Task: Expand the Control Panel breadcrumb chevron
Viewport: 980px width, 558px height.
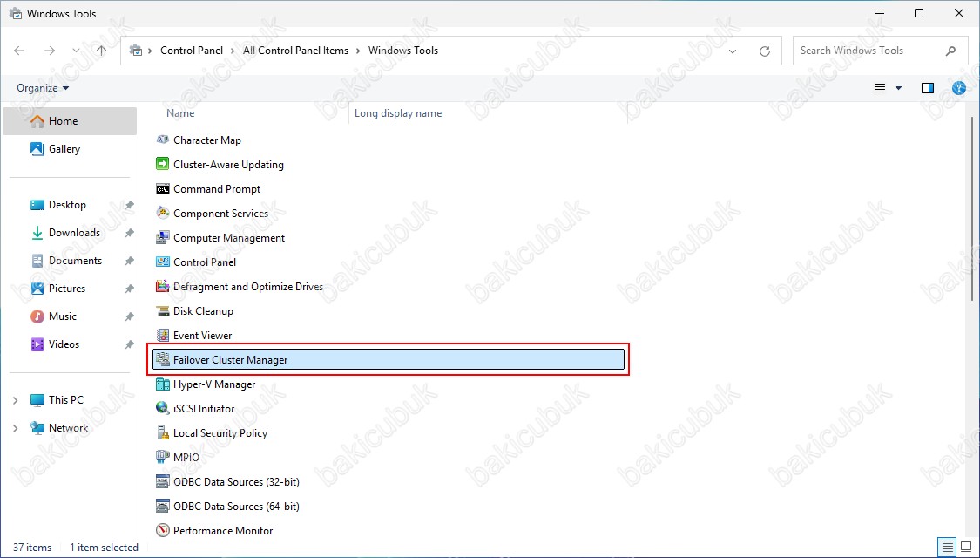Action: click(x=233, y=51)
